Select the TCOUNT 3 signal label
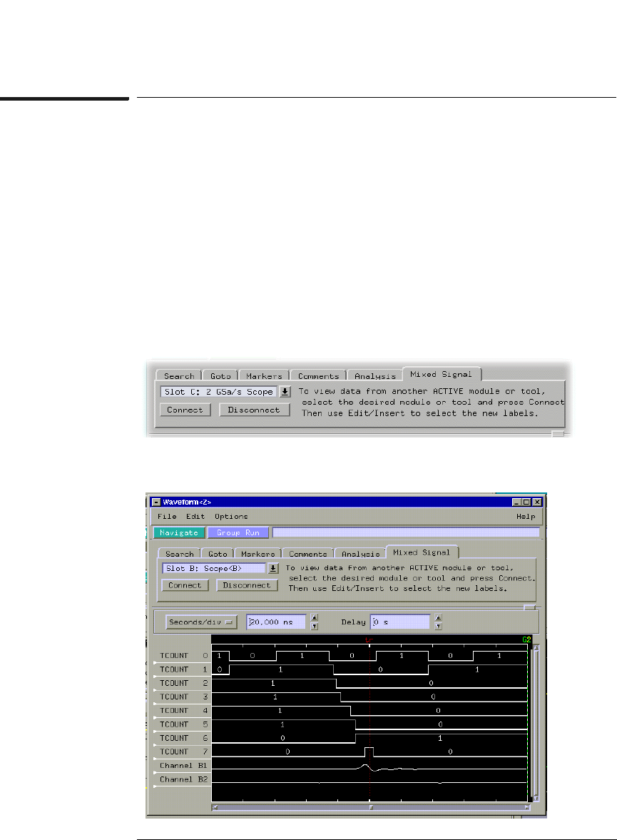This screenshot has height=840, width=617. click(x=183, y=697)
